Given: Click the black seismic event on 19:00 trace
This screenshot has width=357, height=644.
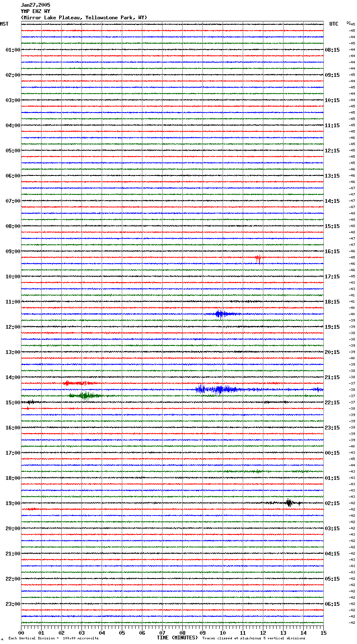Looking at the screenshot, I should click(289, 503).
